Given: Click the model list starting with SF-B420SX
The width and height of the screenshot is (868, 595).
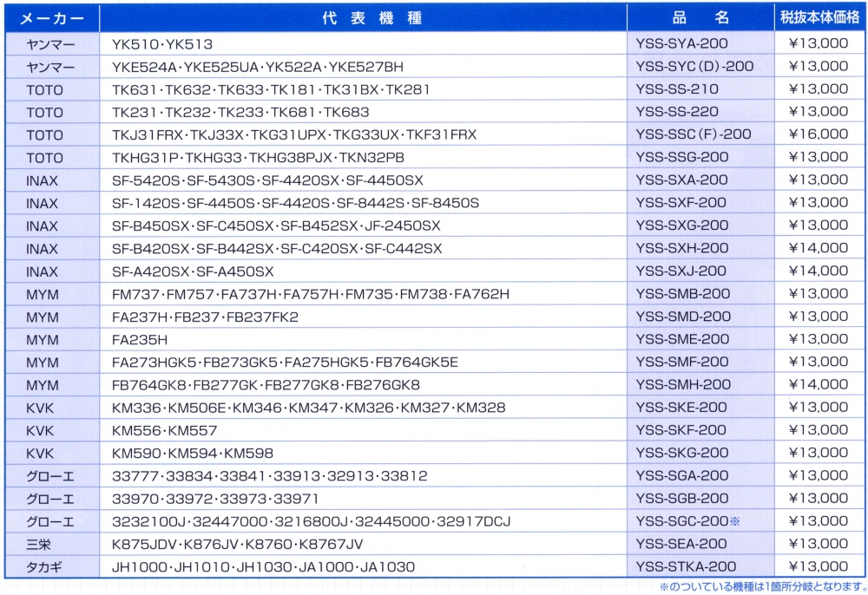Looking at the screenshot, I should (277, 249).
